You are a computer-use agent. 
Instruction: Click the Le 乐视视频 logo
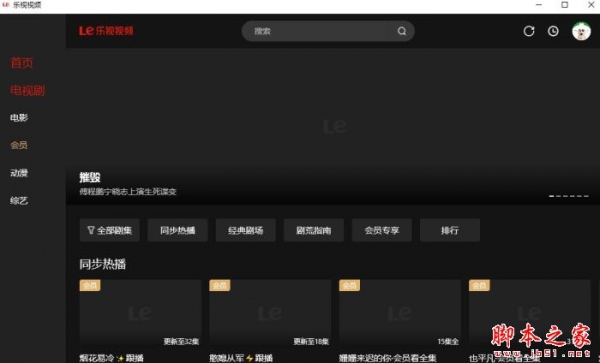106,31
